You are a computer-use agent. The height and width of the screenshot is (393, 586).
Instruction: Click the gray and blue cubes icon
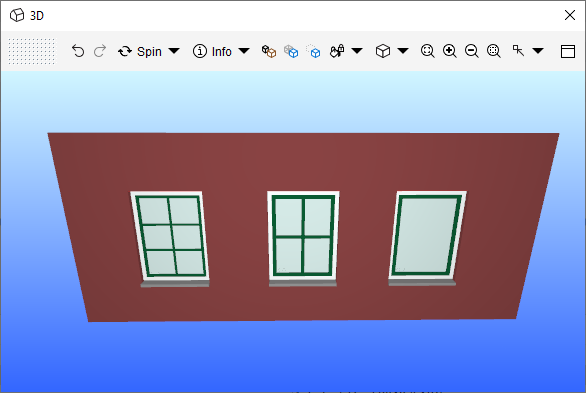291,51
